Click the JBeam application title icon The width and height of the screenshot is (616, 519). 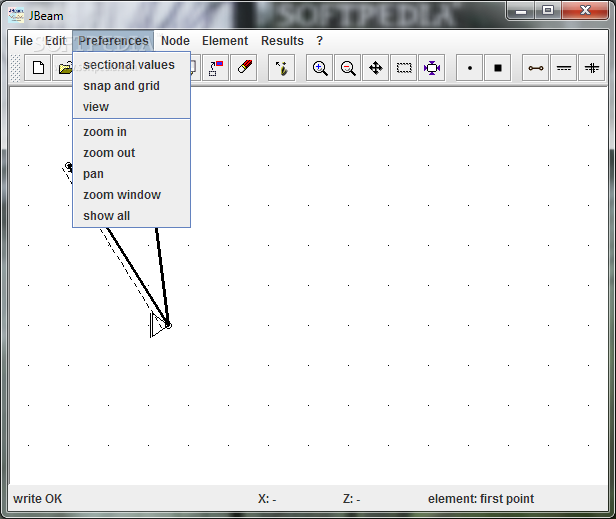coord(16,16)
